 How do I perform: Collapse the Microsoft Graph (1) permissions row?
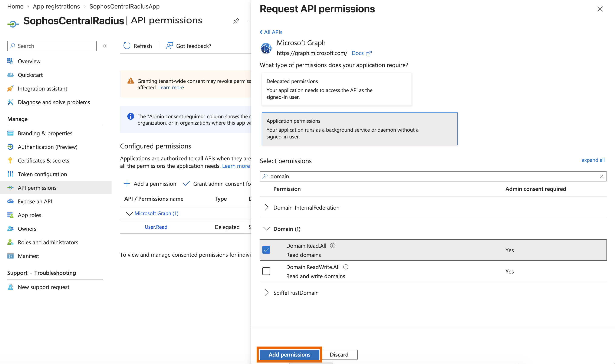pyautogui.click(x=129, y=213)
